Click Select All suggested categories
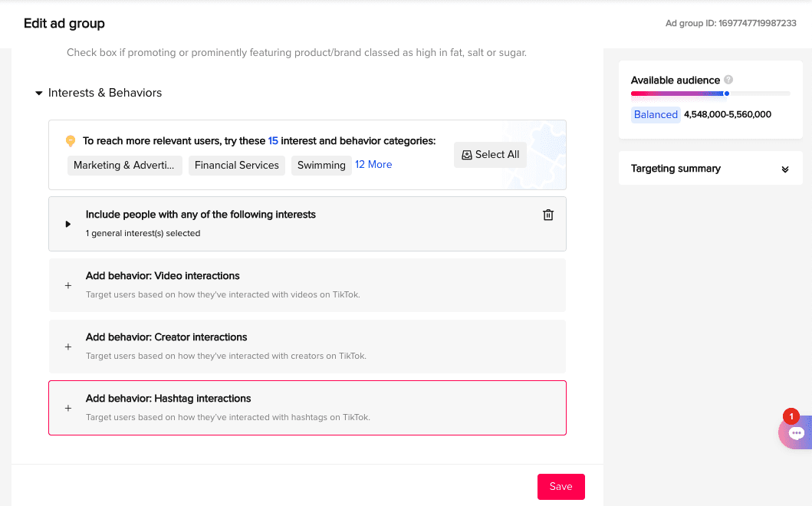The image size is (812, 506). [490, 155]
